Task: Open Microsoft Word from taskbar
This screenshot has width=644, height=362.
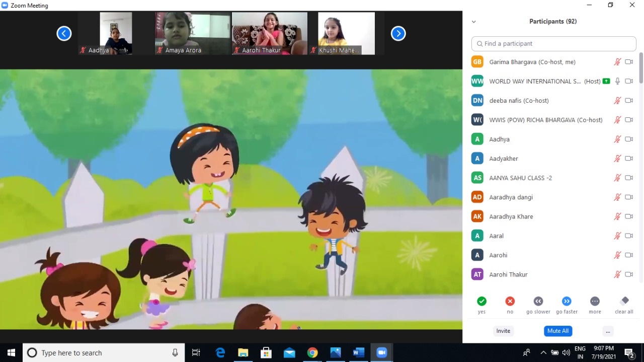Action: click(x=358, y=352)
